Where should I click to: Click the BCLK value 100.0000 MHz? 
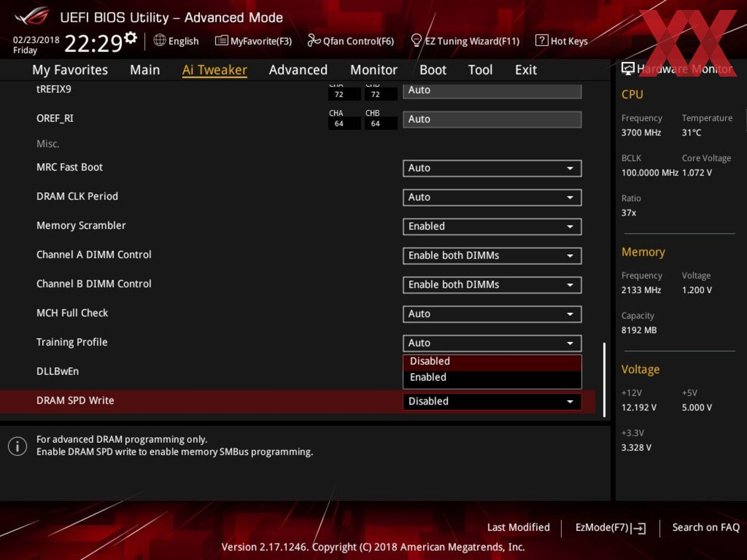click(650, 172)
